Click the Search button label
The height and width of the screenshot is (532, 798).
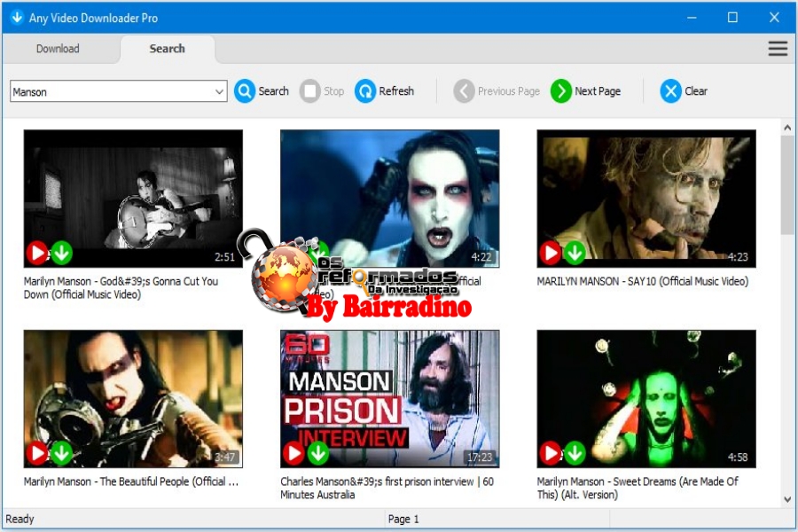point(273,91)
